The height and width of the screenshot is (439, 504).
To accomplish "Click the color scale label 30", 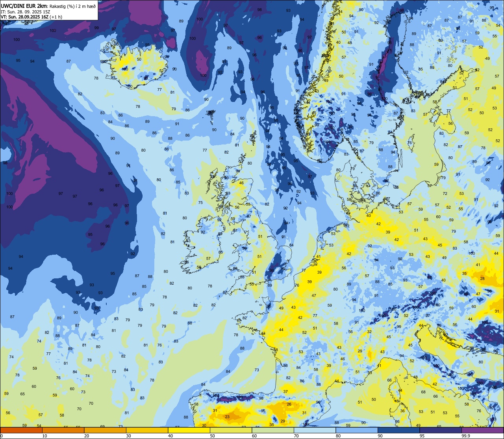I will click(x=128, y=436).
